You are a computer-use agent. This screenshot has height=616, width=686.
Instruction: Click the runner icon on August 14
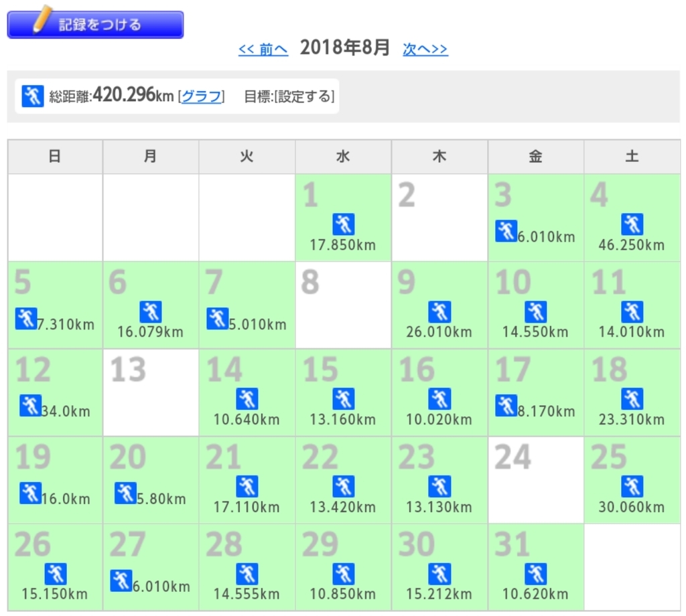pos(247,398)
